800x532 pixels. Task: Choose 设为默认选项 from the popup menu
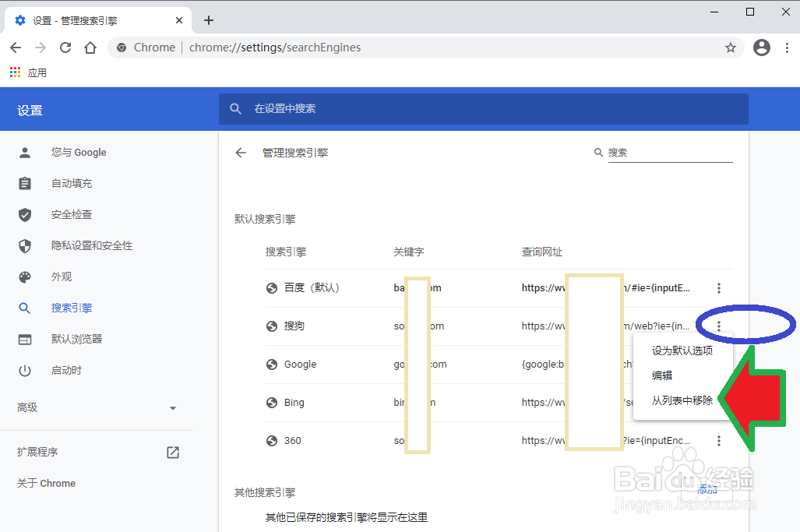(682, 351)
